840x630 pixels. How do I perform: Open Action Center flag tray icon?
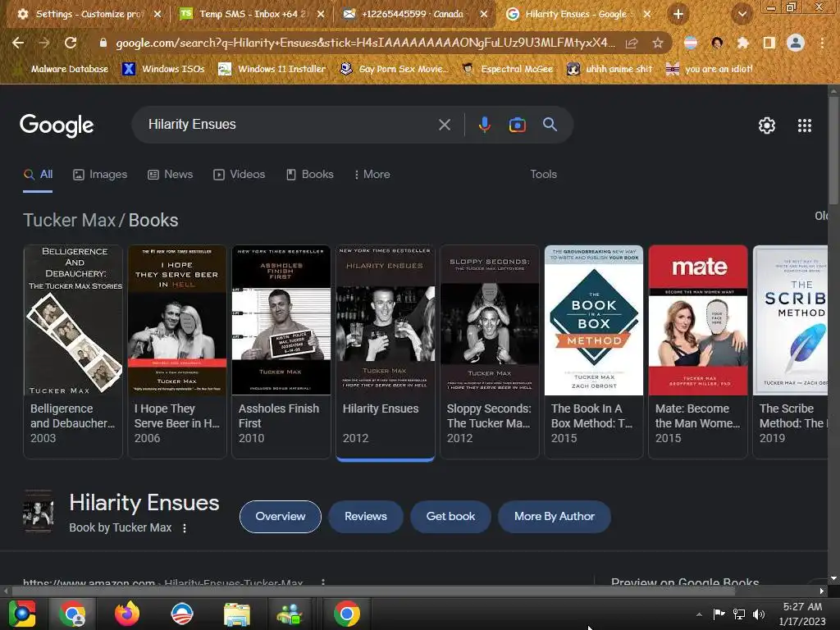(x=719, y=614)
